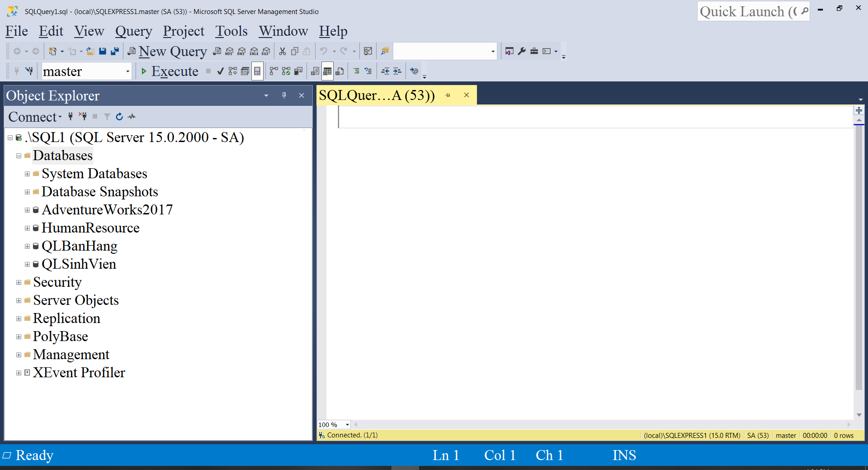Enable SQLCMD mode
The width and height of the screenshot is (868, 470).
click(x=414, y=71)
